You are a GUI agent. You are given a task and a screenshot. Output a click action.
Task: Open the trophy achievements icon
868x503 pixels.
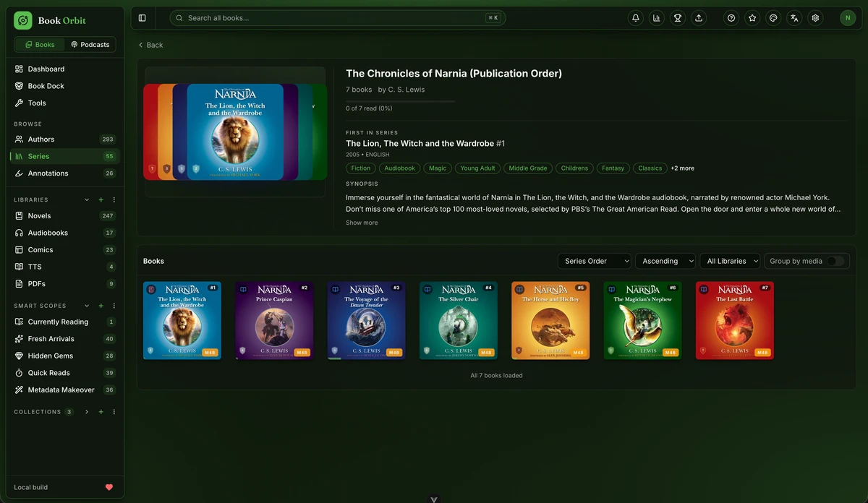(x=678, y=18)
